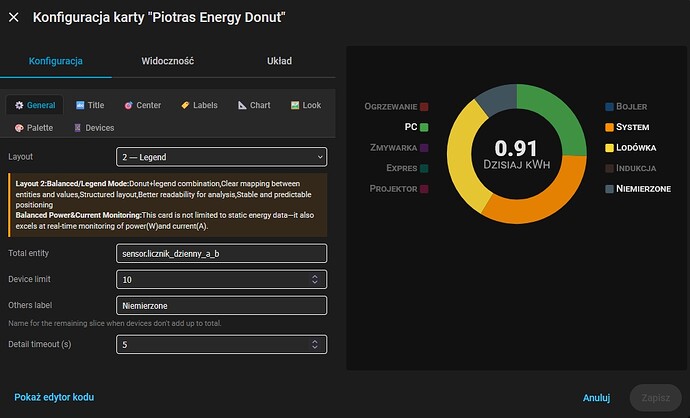Screen dimensions: 690x418
Task: Save with the Zapisz button
Action: tap(656, 398)
